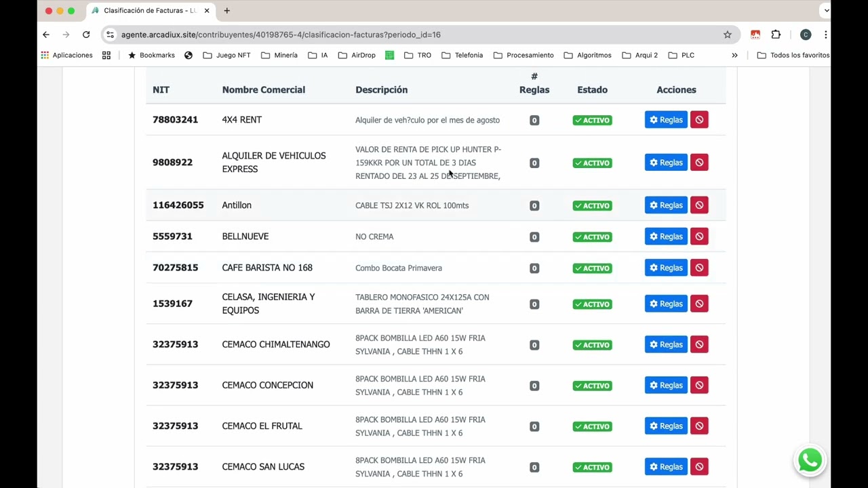This screenshot has width=868, height=488.
Task: Click the red extension icon in the toolbar
Action: [x=755, y=35]
